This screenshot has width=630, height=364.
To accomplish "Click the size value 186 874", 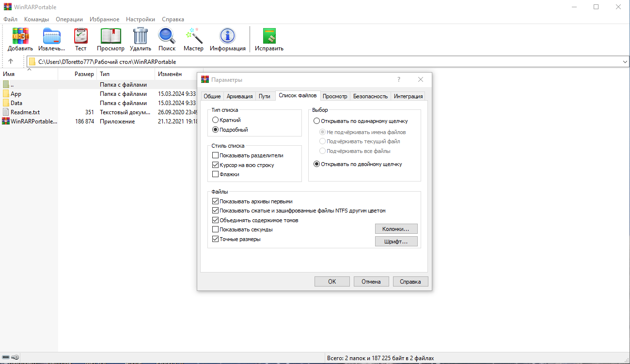I will coord(84,121).
